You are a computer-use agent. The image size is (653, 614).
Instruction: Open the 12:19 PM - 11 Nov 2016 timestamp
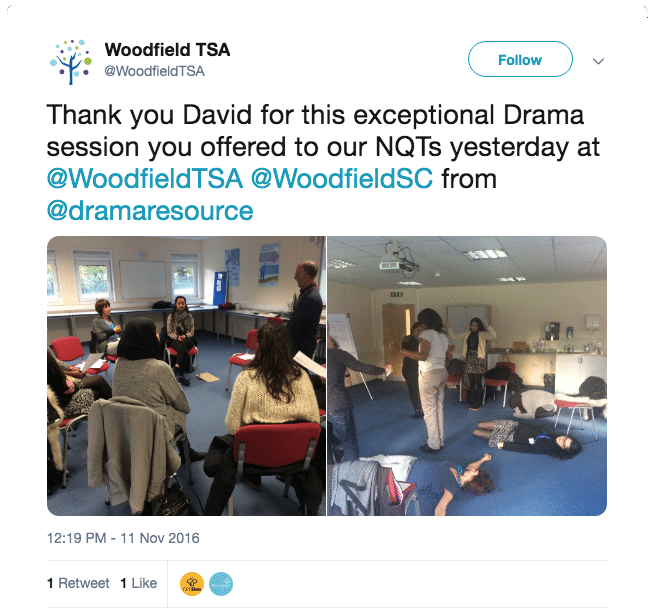tap(123, 538)
